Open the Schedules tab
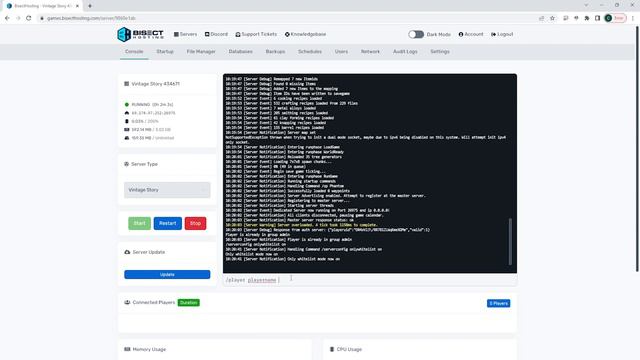 (310, 52)
